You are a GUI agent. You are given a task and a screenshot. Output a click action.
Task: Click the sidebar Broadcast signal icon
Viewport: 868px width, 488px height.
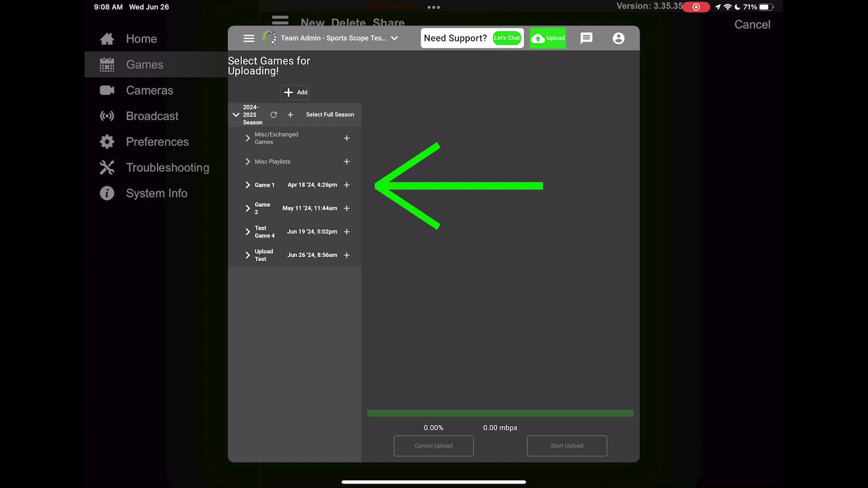tap(107, 116)
